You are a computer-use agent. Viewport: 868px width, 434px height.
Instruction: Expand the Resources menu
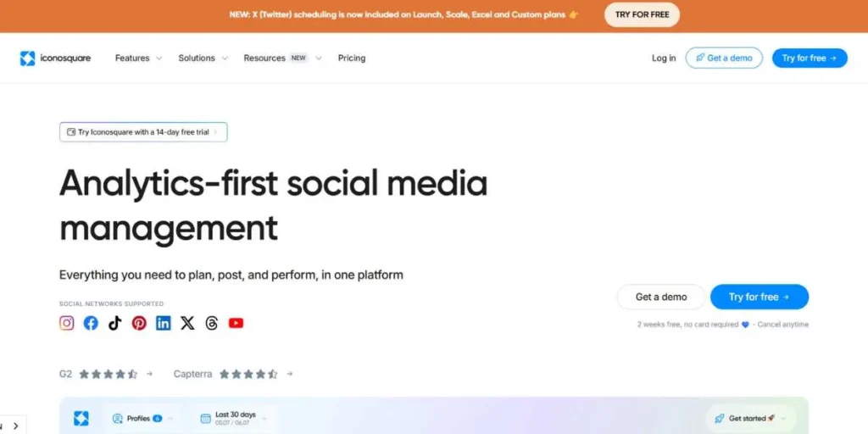282,58
